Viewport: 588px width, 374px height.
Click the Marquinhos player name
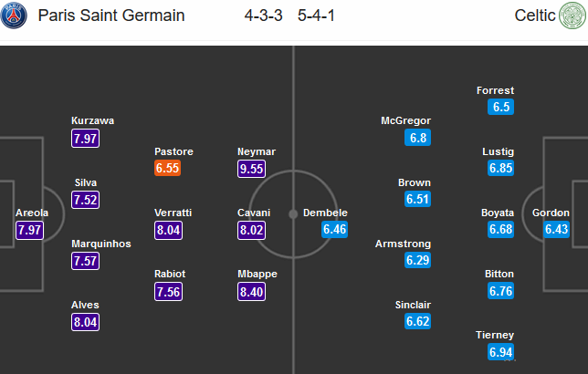click(101, 244)
